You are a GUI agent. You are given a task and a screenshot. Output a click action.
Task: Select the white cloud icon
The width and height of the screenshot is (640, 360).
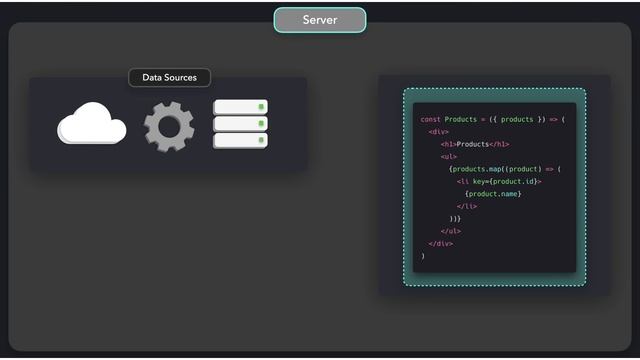click(x=92, y=123)
